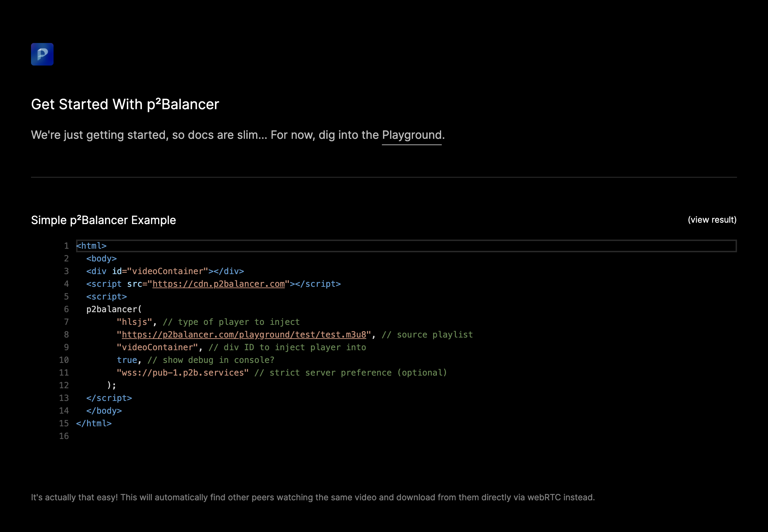Open the Playground link
Viewport: 768px width, 532px height.
pyautogui.click(x=411, y=135)
